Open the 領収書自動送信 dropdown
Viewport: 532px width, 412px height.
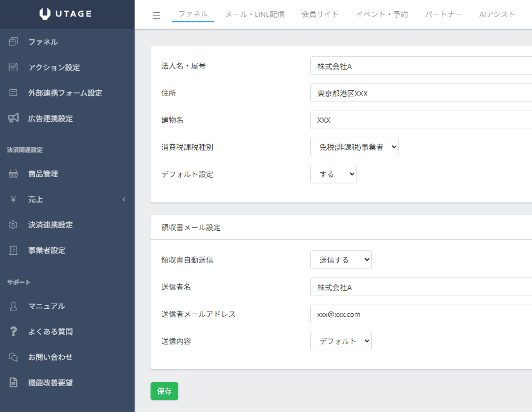point(340,260)
